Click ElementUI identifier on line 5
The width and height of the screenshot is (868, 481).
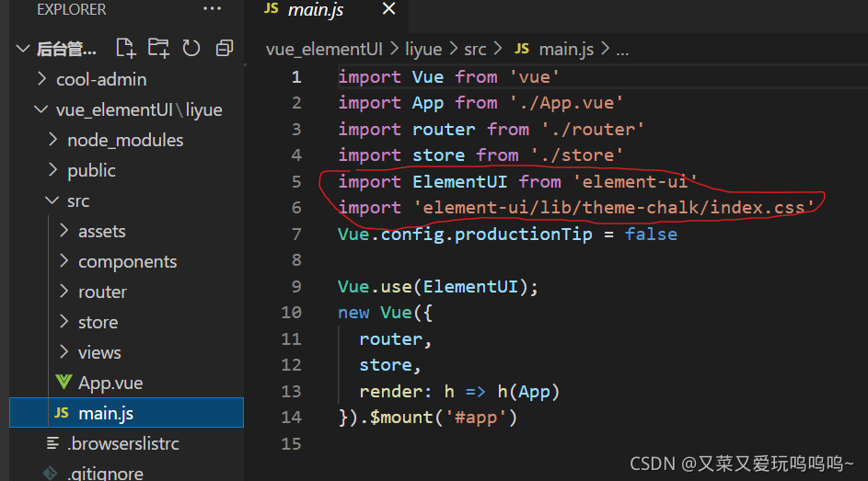pyautogui.click(x=459, y=182)
